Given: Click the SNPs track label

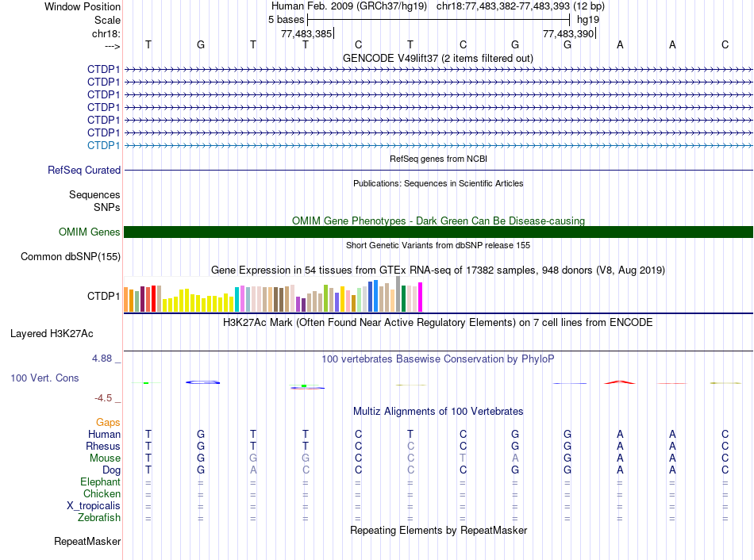Looking at the screenshot, I should pyautogui.click(x=107, y=207).
